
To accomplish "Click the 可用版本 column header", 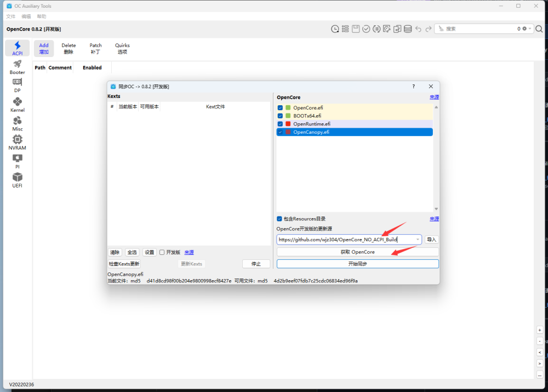I will [149, 107].
